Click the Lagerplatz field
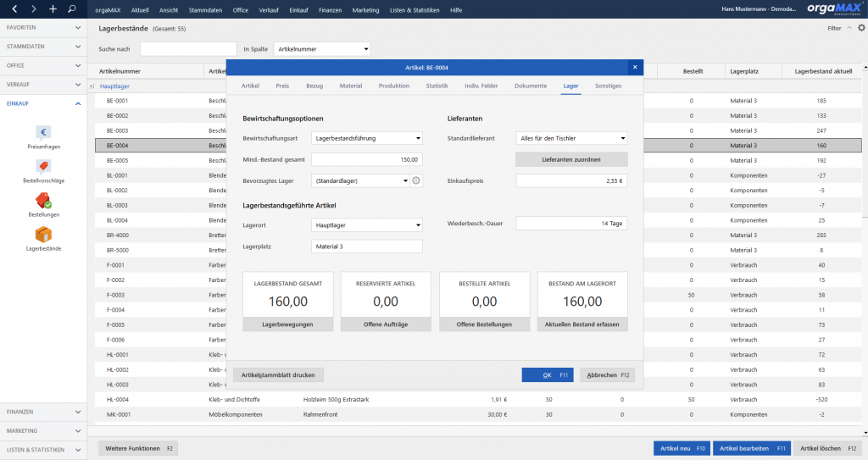The height and width of the screenshot is (460, 868). click(x=367, y=247)
